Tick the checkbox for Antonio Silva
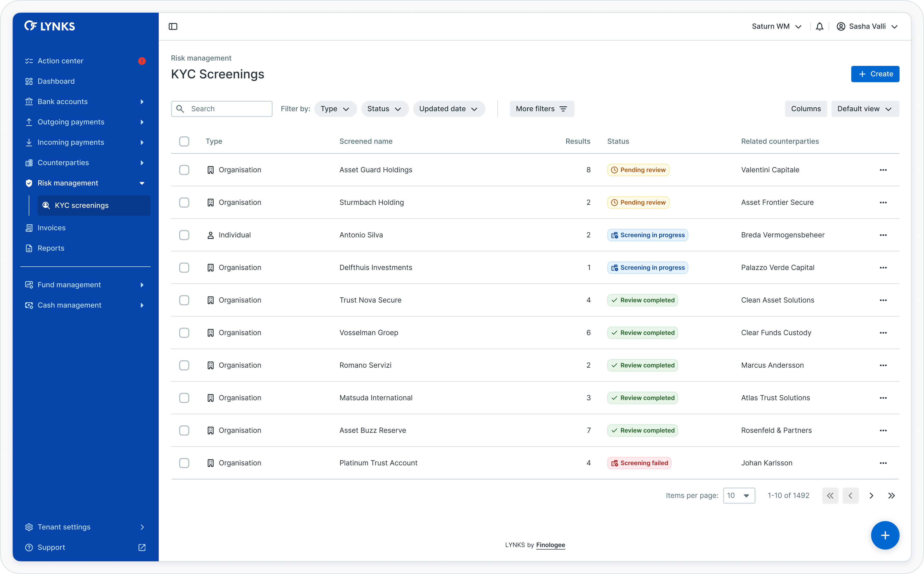This screenshot has height=574, width=924. (184, 235)
